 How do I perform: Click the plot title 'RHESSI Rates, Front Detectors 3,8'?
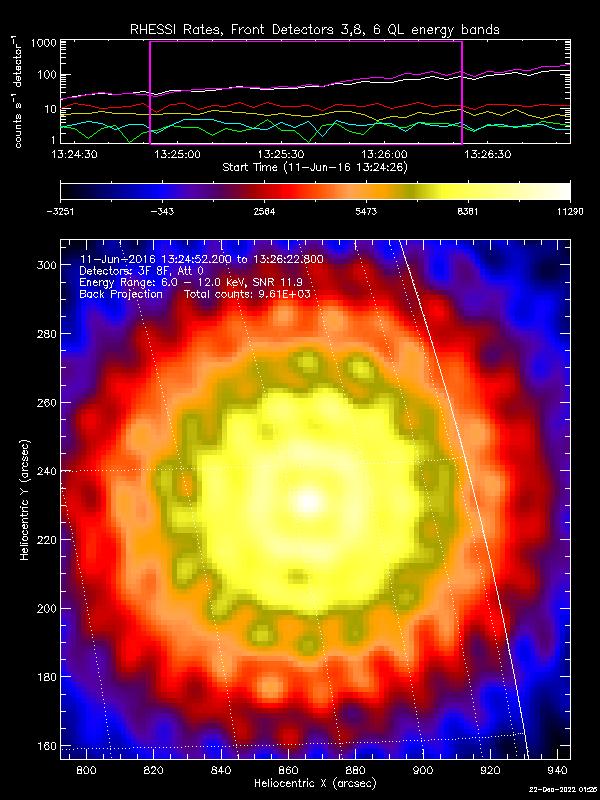point(247,30)
